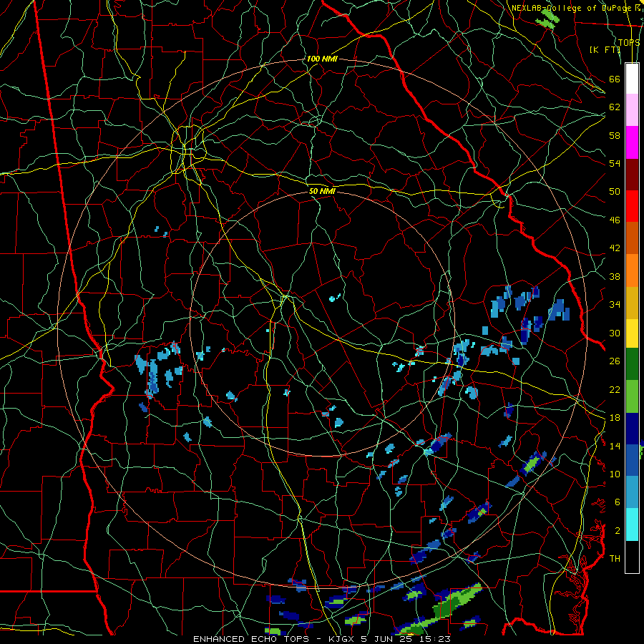644x644 pixels.
Task: Click the legend value 2
Action: [x=617, y=530]
